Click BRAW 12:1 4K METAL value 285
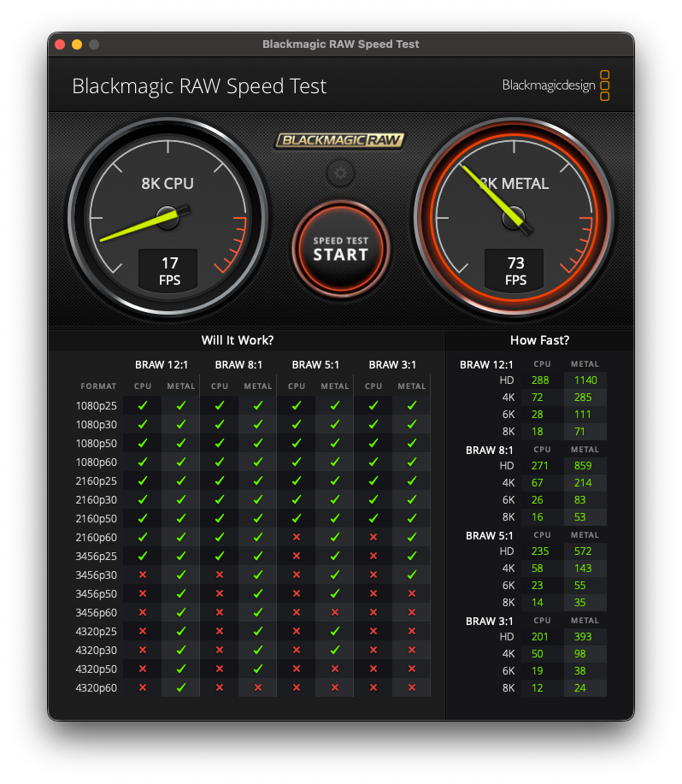Viewport: 682px width, 784px height. 583,398
